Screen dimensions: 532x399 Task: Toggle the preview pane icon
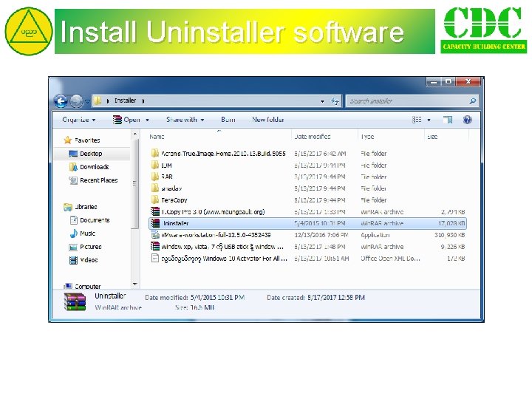tap(448, 120)
